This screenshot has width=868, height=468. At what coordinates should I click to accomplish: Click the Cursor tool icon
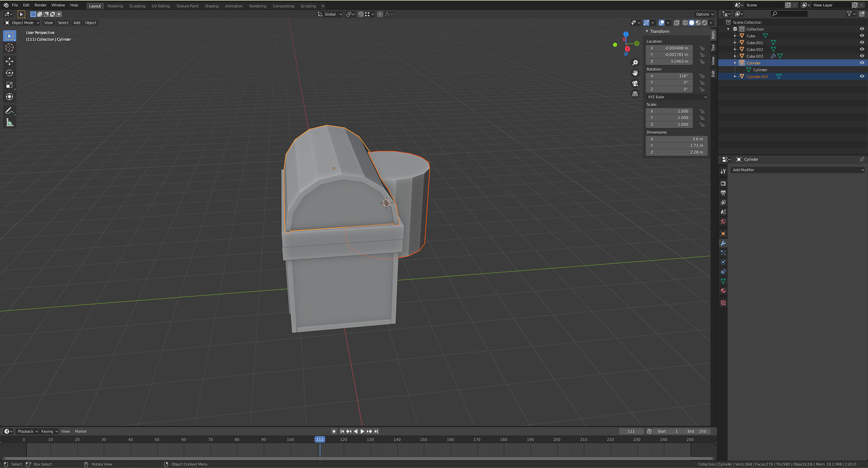[x=9, y=48]
